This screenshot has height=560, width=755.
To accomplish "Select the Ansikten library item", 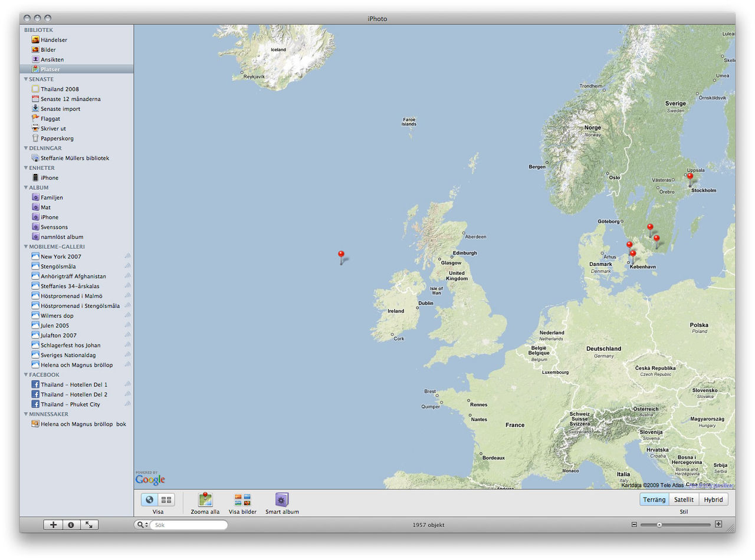I will (52, 60).
